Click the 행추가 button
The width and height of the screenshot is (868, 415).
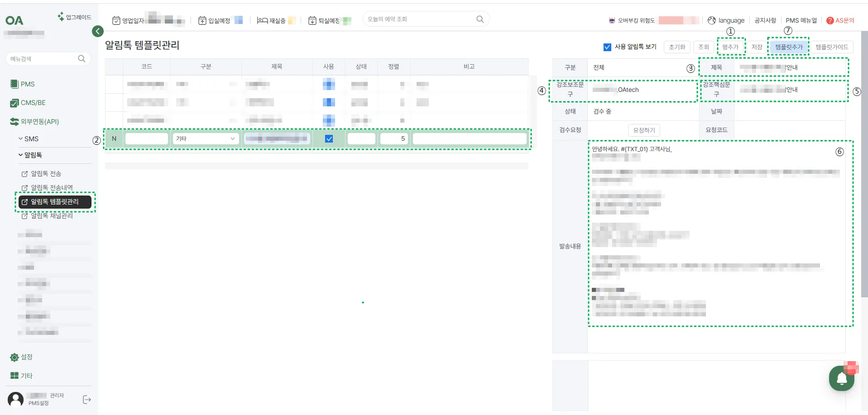pos(730,47)
